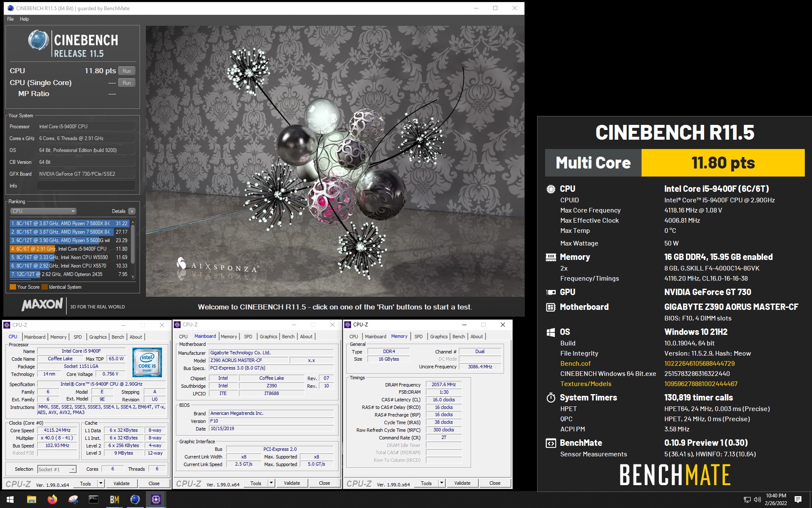
Task: Select ranking row Intel Xeon CPU W5590
Action: pos(70,257)
